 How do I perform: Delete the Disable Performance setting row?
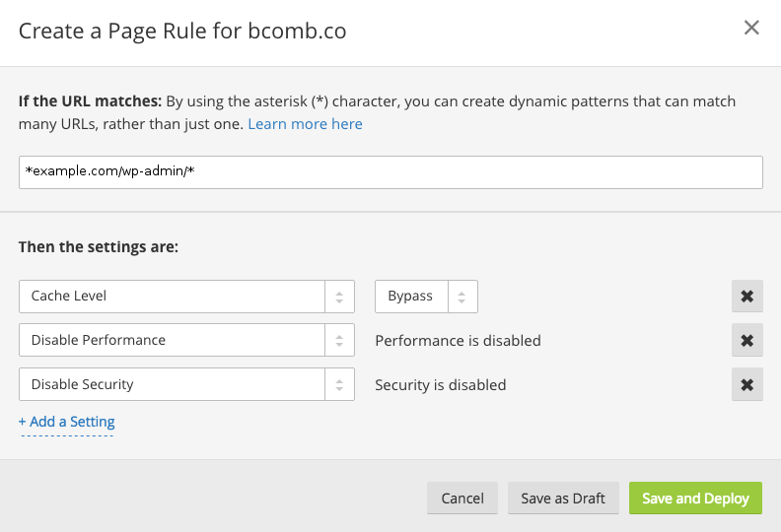pyautogui.click(x=746, y=340)
